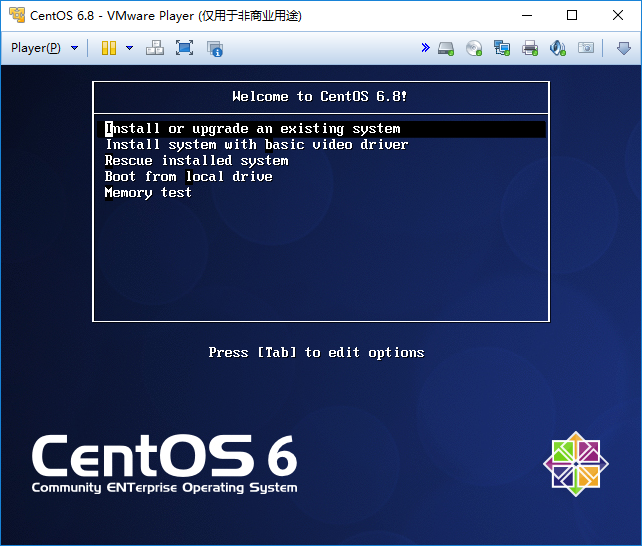Open the Player(P) menu
Image resolution: width=642 pixels, height=546 pixels.
[x=36, y=48]
